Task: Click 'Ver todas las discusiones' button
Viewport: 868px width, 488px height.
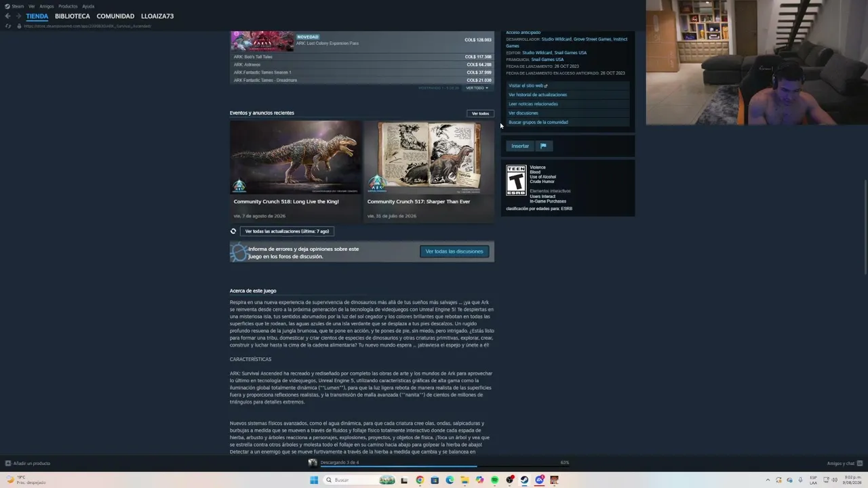Action: point(454,251)
